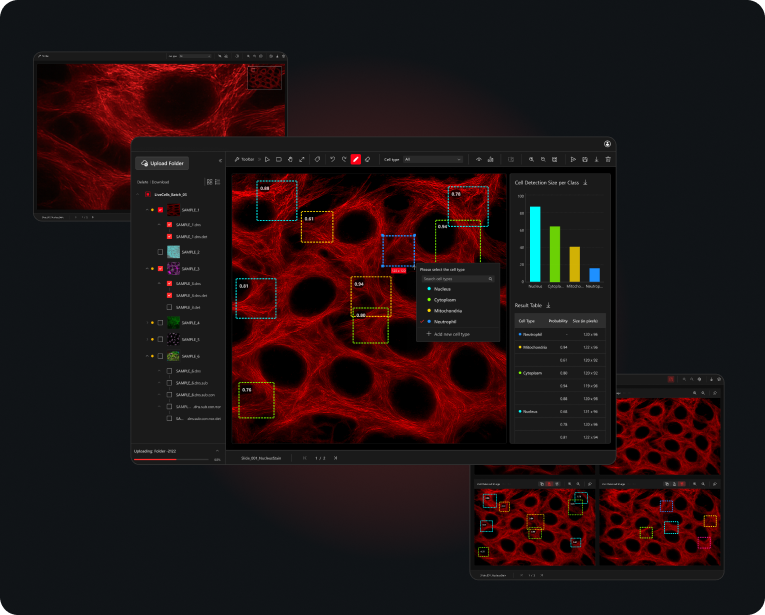Check the SAMPLE_2 checkbox
Image resolution: width=765 pixels, height=615 pixels.
pyautogui.click(x=161, y=252)
